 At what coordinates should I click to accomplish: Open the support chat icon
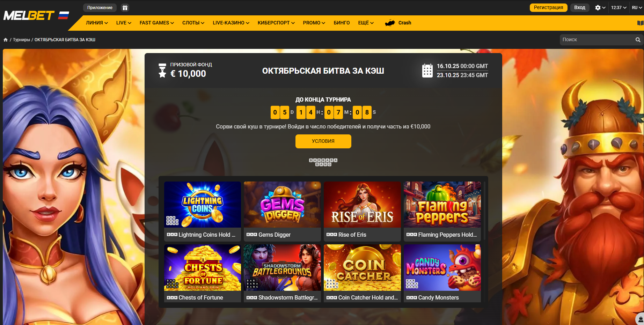point(640,319)
